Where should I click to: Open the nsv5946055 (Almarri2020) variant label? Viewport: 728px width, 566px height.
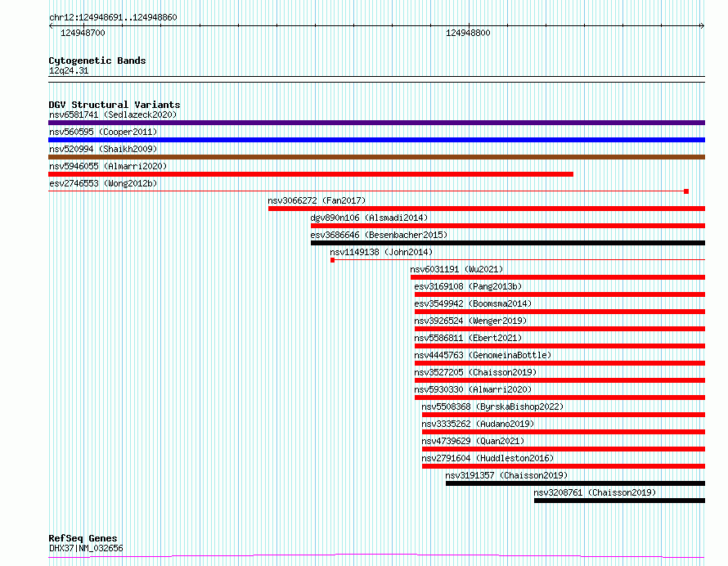108,166
